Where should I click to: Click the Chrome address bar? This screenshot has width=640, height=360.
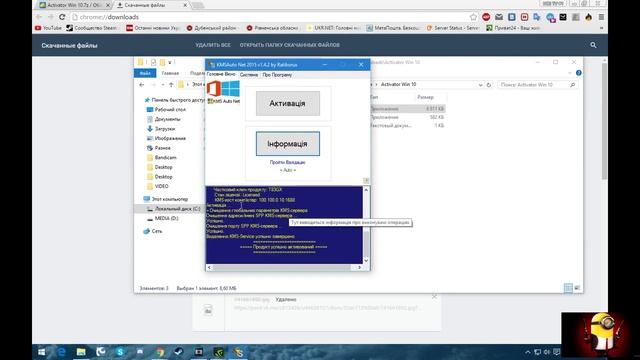269,17
